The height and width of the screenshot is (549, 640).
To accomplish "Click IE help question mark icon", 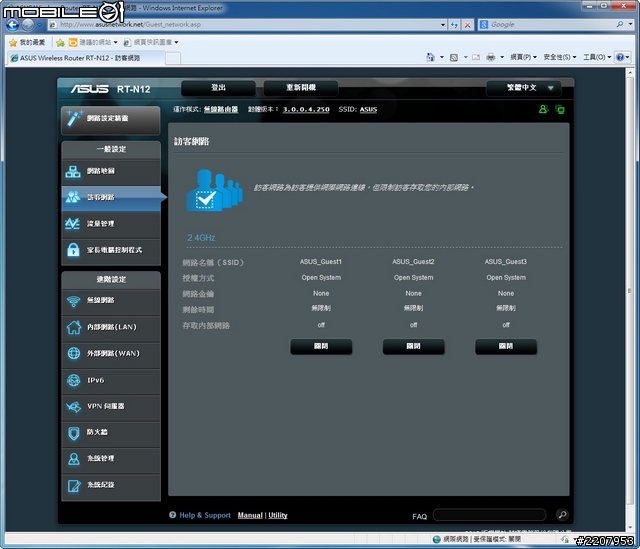I will (620, 57).
